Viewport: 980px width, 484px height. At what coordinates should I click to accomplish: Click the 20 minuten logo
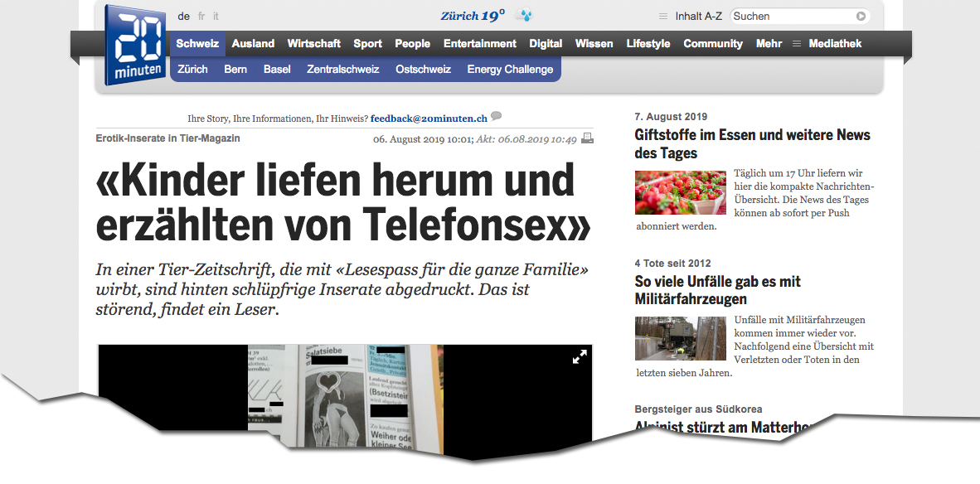pyautogui.click(x=136, y=45)
